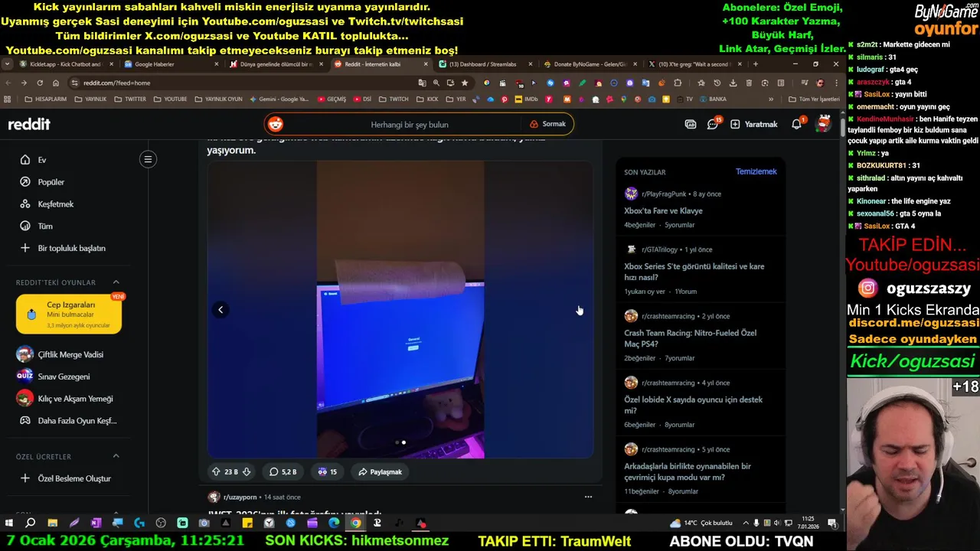The height and width of the screenshot is (551, 980).
Task: Open Chrome tab search dropdown
Action: 8,64
